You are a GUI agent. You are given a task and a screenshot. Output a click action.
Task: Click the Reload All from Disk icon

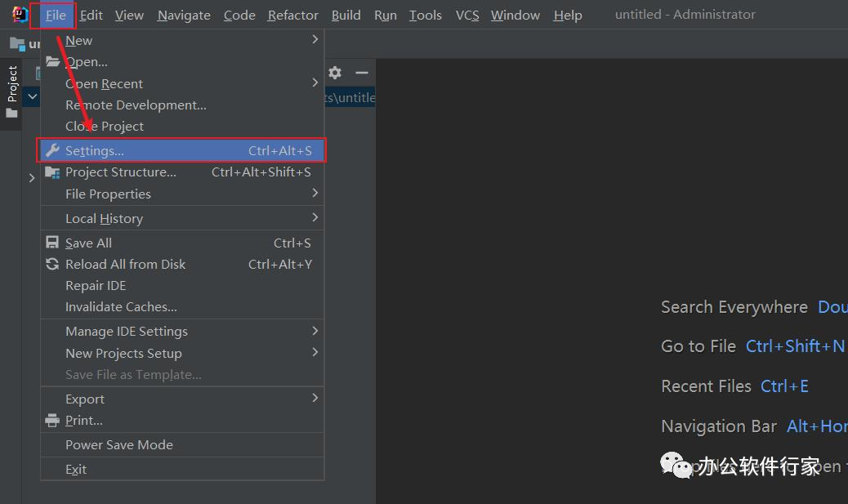tap(52, 264)
